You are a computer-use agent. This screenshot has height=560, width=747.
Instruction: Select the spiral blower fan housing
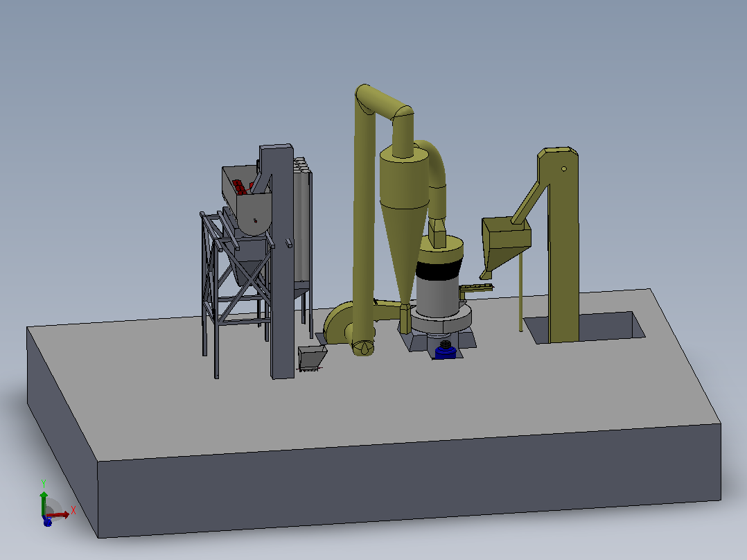point(340,323)
